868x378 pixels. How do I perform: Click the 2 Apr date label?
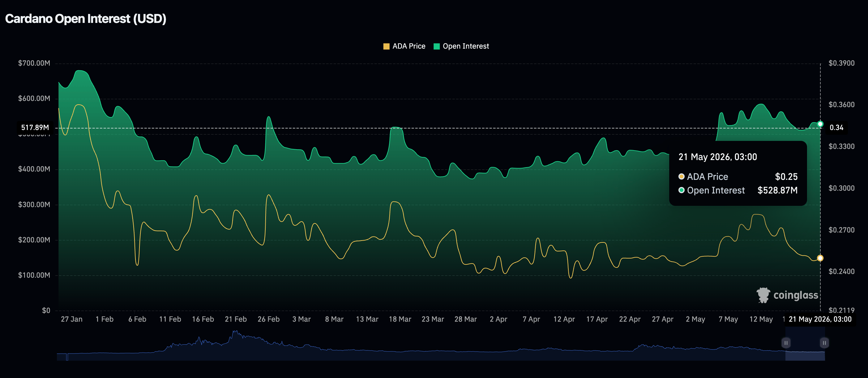(x=498, y=319)
